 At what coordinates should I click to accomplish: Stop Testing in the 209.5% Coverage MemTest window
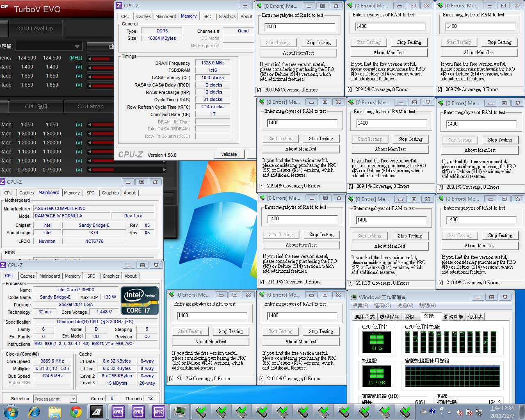coord(409,42)
